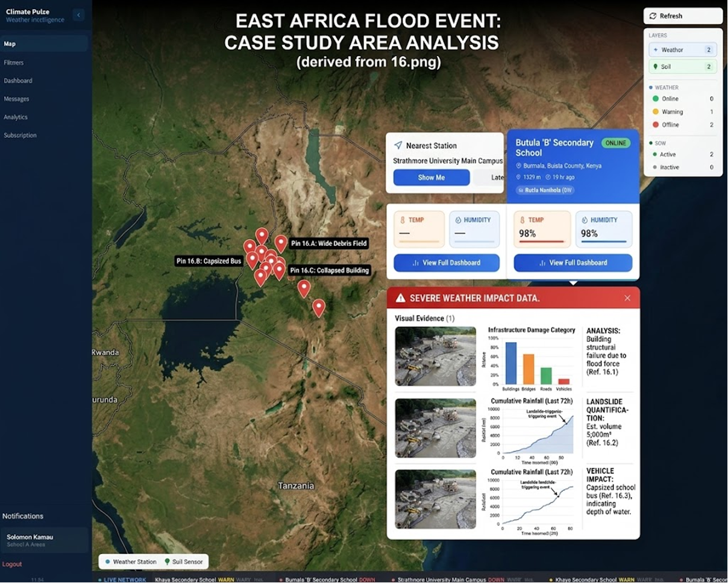This screenshot has height=583, width=728.
Task: Toggle the Weather layer
Action: point(683,50)
